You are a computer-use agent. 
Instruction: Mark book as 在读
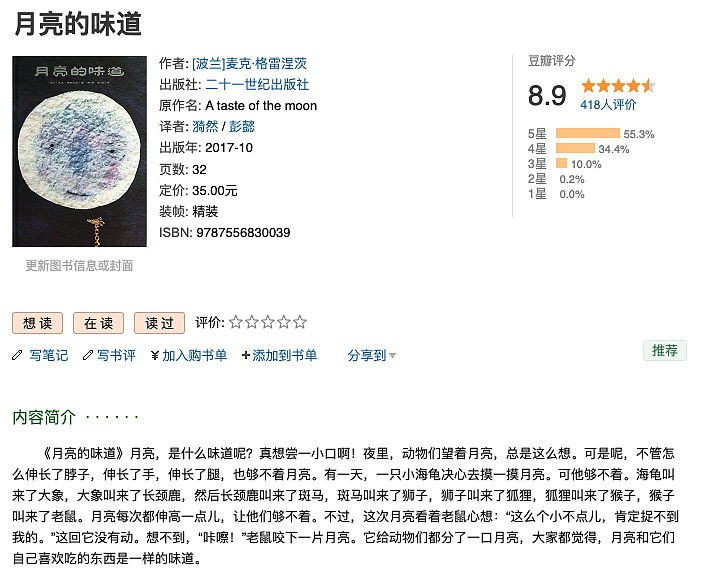pos(99,323)
